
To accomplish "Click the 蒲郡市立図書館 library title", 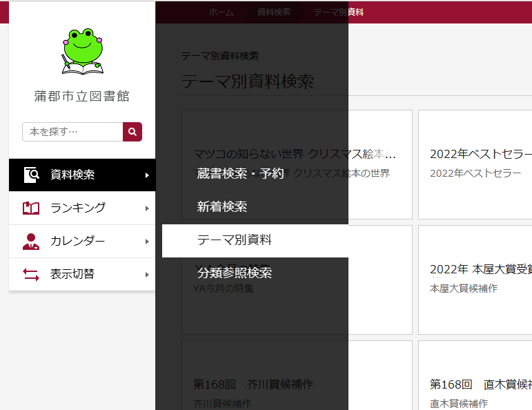I will click(x=82, y=96).
